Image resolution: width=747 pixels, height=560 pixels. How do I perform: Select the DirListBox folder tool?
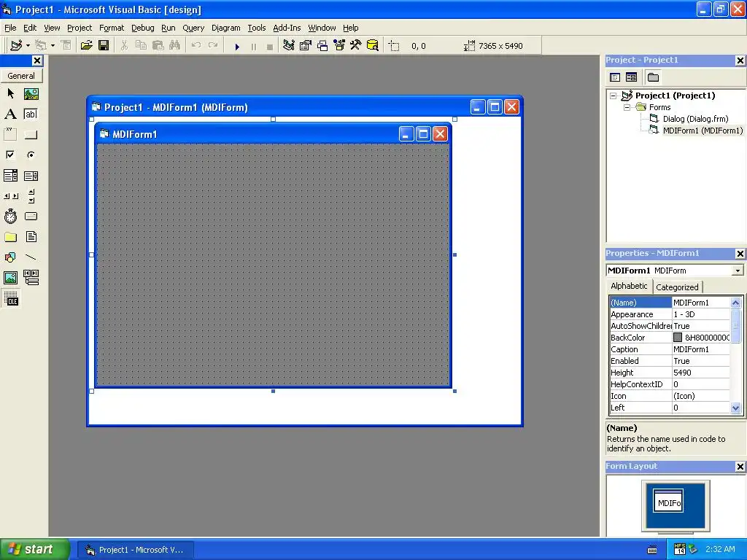(x=10, y=237)
